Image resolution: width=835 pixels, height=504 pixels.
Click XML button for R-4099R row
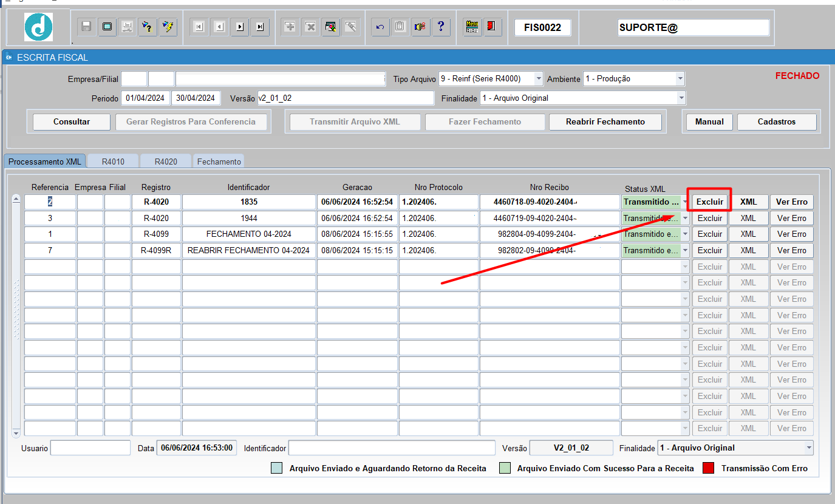pyautogui.click(x=748, y=250)
